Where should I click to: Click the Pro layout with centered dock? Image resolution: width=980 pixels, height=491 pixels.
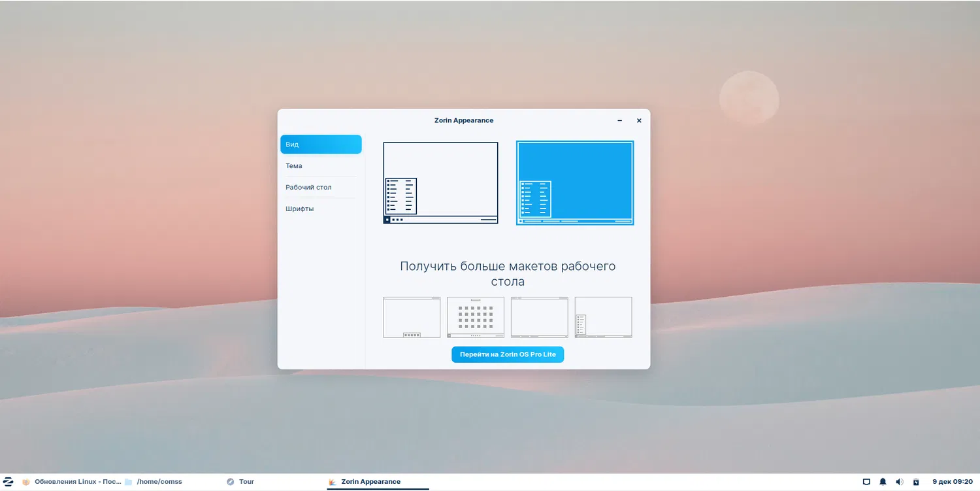(412, 317)
